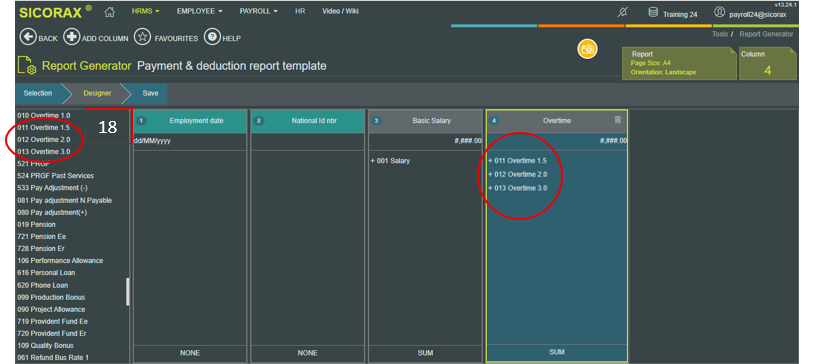This screenshot has width=819, height=364.
Task: Select 106 Performance Allowance item
Action: pos(60,261)
